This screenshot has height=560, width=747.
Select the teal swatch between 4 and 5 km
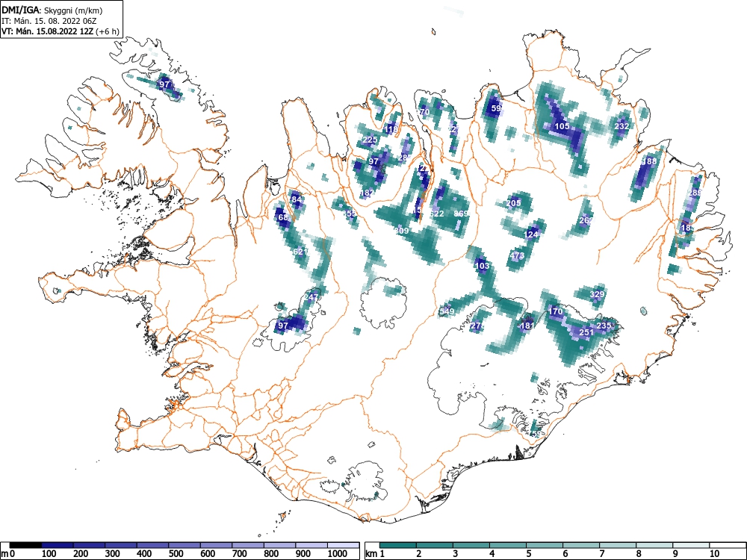[x=508, y=545]
